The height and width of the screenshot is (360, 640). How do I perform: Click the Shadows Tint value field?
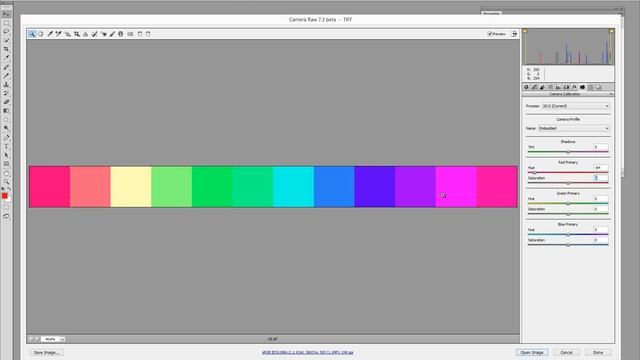[601, 147]
